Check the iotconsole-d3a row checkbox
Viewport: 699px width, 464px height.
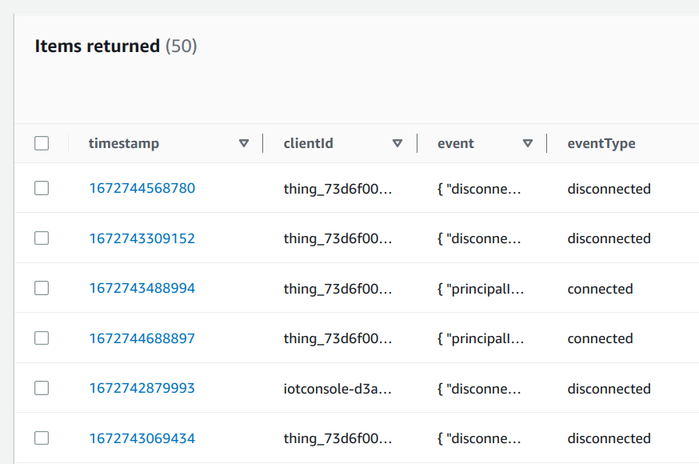[42, 388]
